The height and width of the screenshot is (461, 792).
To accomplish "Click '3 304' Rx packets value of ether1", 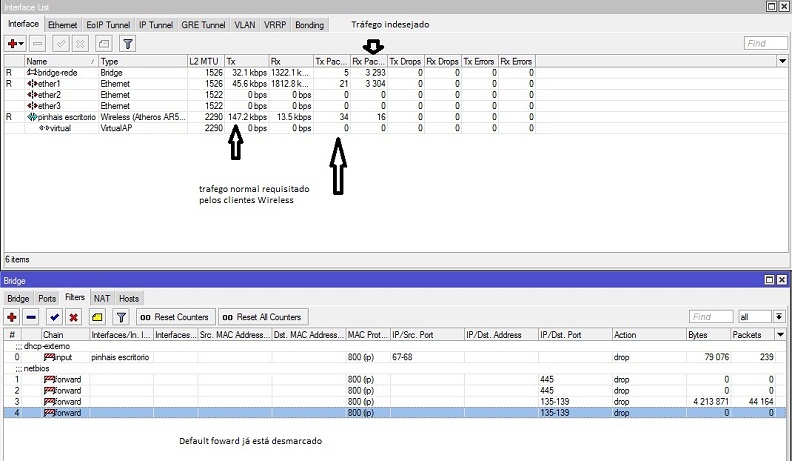I will pyautogui.click(x=376, y=84).
